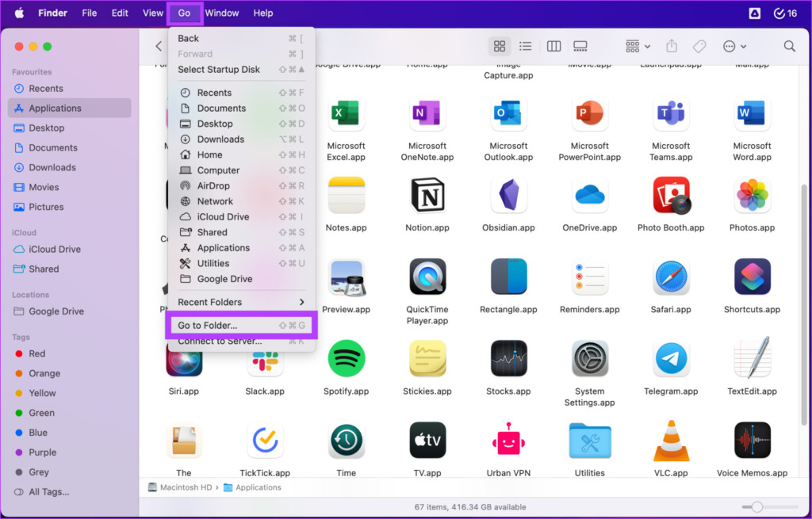Screen dimensions: 812x519
Task: Select the Photos.app icon
Action: pos(753,195)
